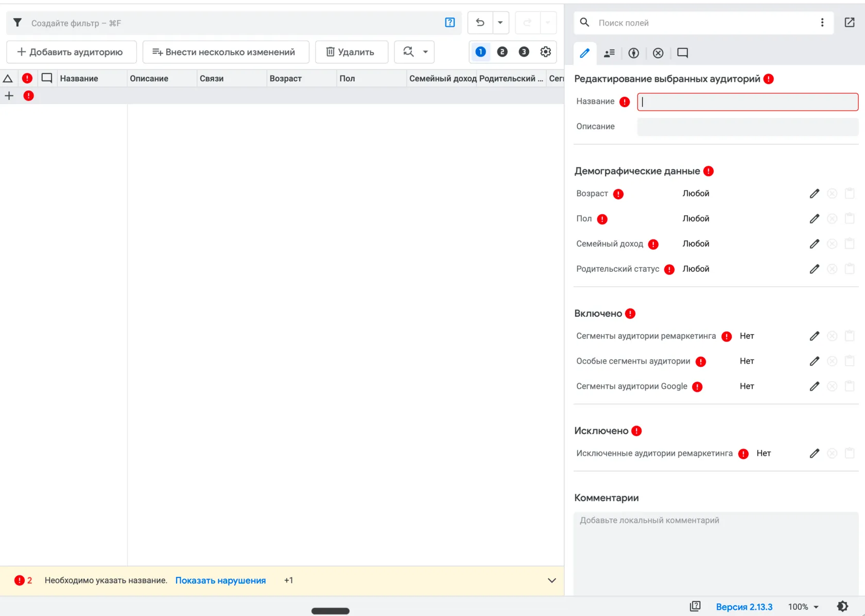The width and height of the screenshot is (865, 616).
Task: Click Внести несколько изменений button
Action: coord(226,52)
